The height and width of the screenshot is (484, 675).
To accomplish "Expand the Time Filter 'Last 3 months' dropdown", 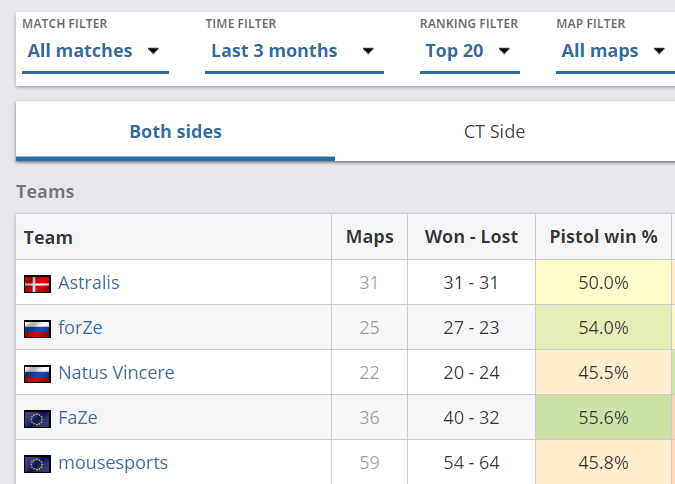I will (x=293, y=51).
